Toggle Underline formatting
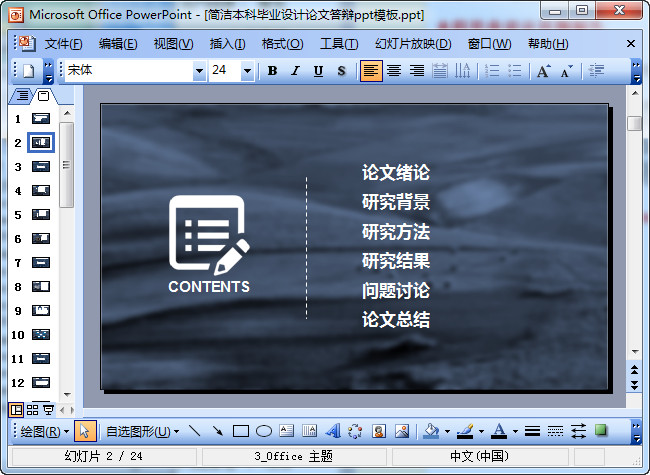 pos(318,71)
